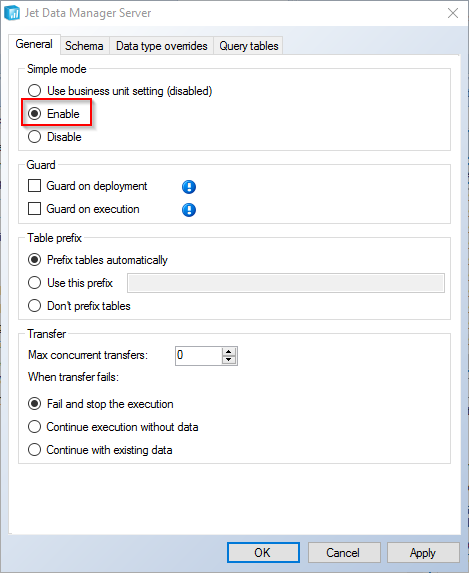Click the info icon beside Guard on deployment
469x573 pixels.
pos(189,187)
